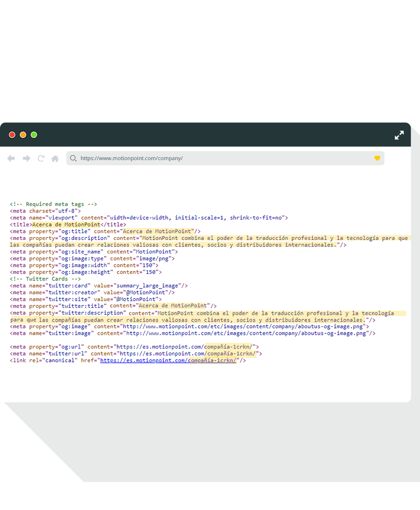Click the browser back arrow
Screen dimensions: 420x510
(x=11, y=159)
